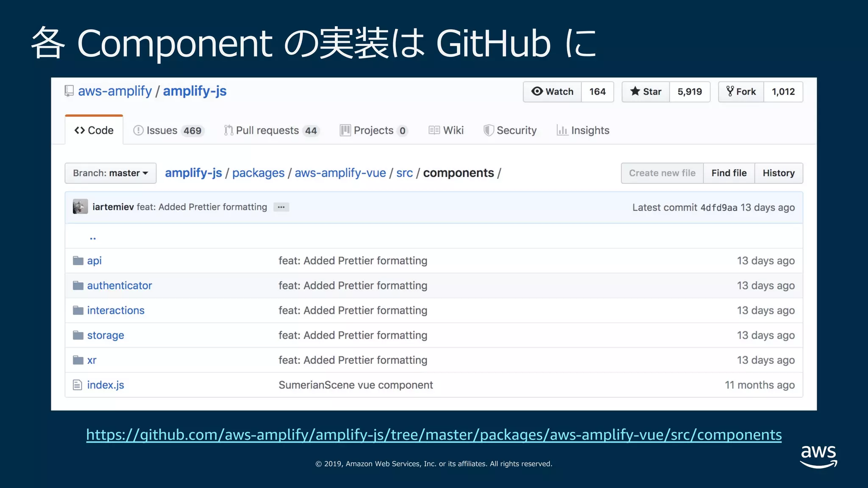This screenshot has height=488, width=868.
Task: Click the Pull requests icon
Action: (x=228, y=130)
